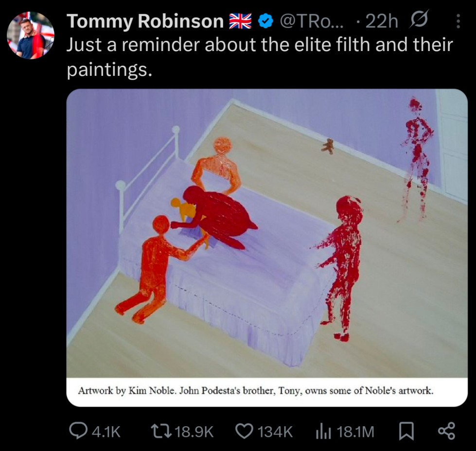The image size is (476, 451).
Task: Click the blue verified checkmark badge
Action: 265,21
